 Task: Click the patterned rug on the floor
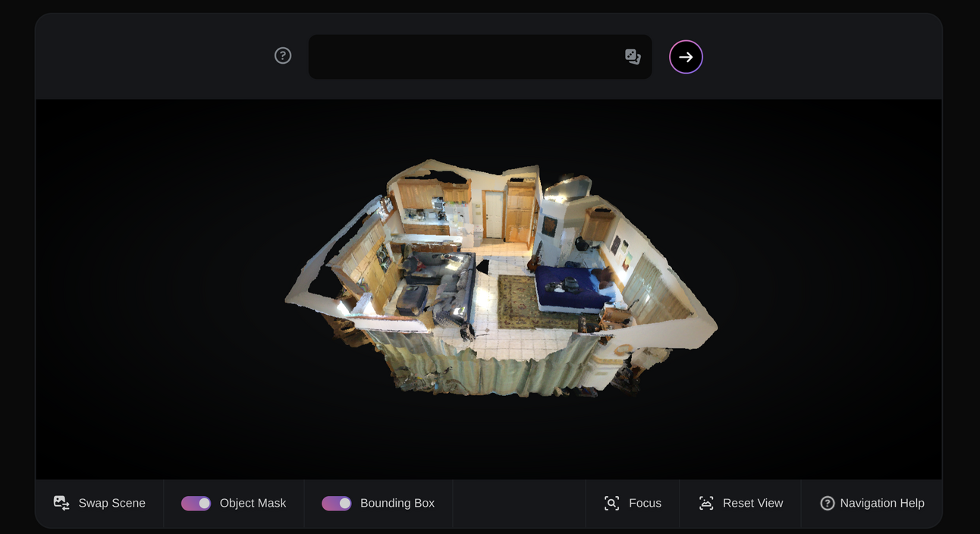point(517,300)
